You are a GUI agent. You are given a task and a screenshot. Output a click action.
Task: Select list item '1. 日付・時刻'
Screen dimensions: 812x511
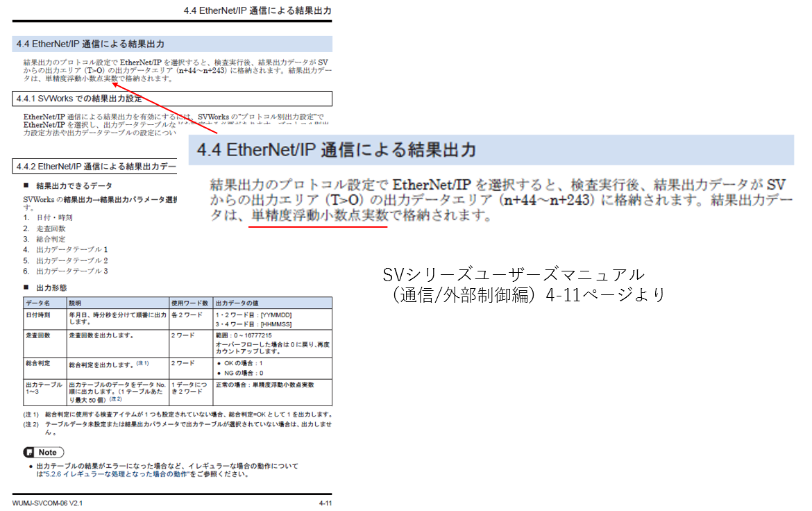(48, 218)
